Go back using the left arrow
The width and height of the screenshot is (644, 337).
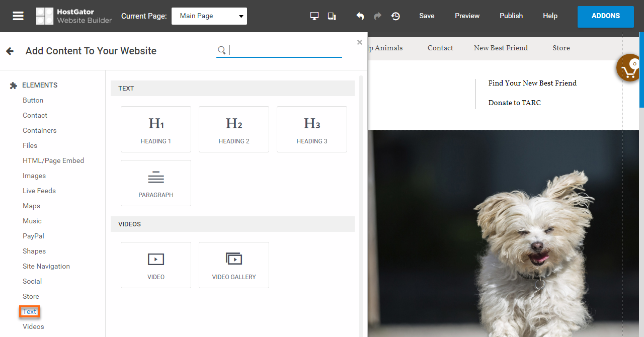pos(10,51)
